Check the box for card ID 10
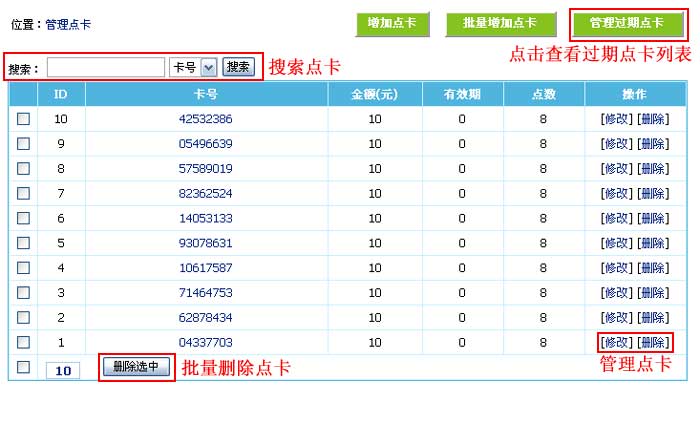The image size is (700, 444). (23, 118)
